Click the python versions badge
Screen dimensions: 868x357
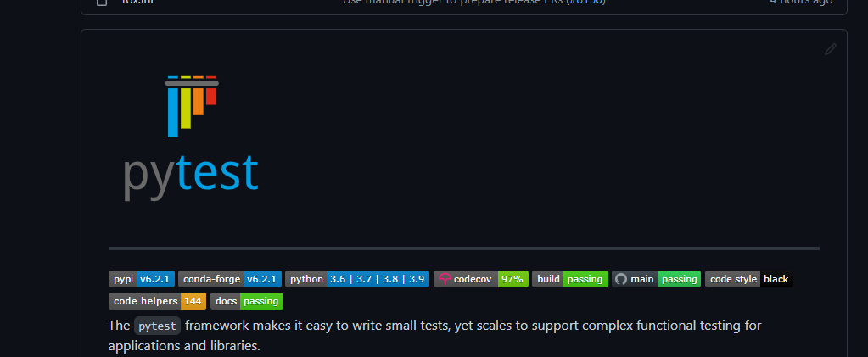tap(357, 279)
